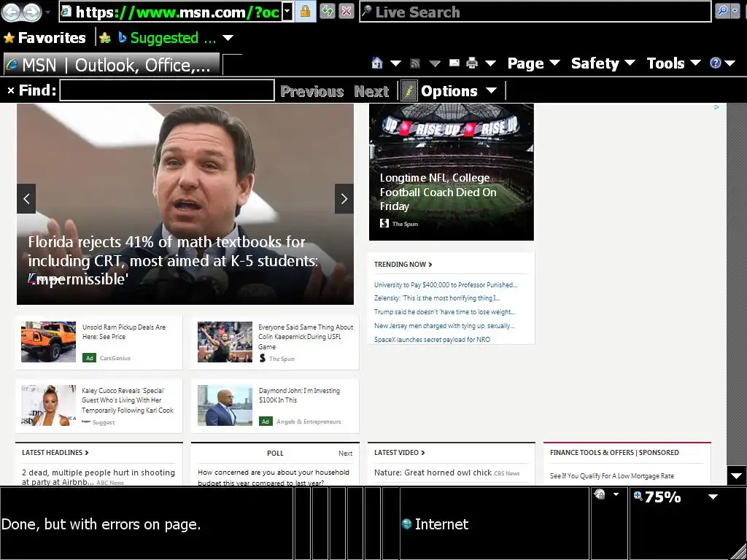Click the browser Forward arrow button

pyautogui.click(x=32, y=12)
